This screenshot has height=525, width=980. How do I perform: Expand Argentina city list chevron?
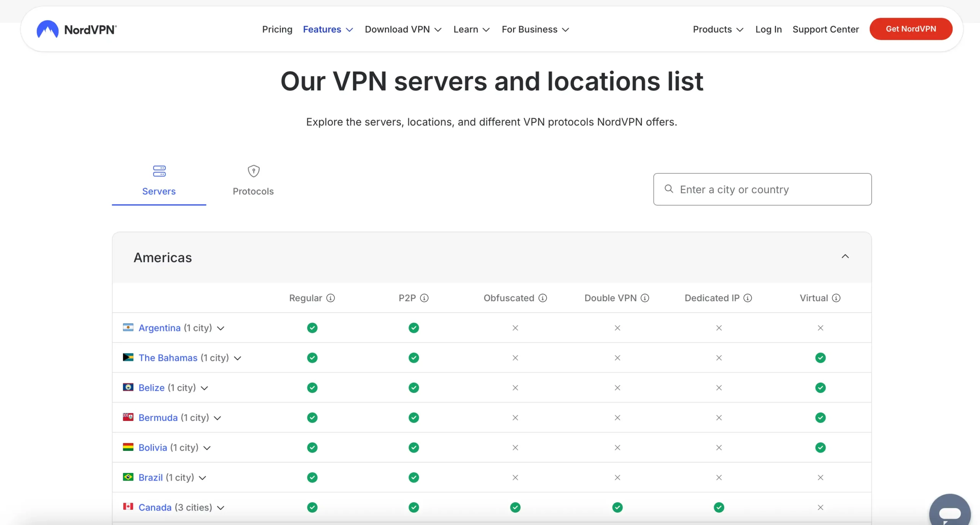pyautogui.click(x=220, y=328)
